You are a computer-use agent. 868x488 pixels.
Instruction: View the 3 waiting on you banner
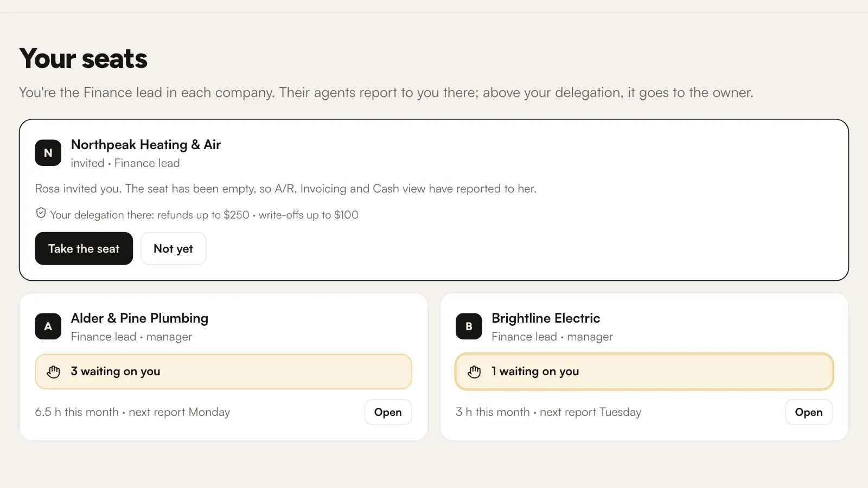coord(224,371)
